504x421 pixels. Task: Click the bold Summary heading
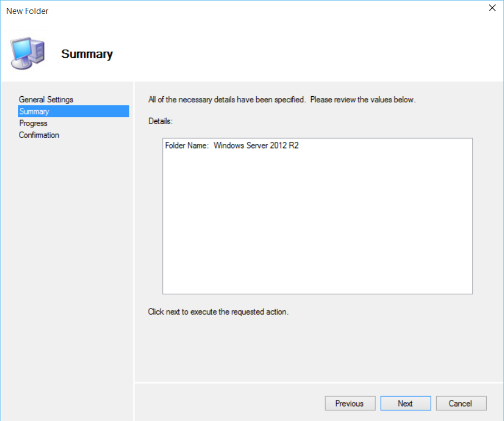(87, 54)
